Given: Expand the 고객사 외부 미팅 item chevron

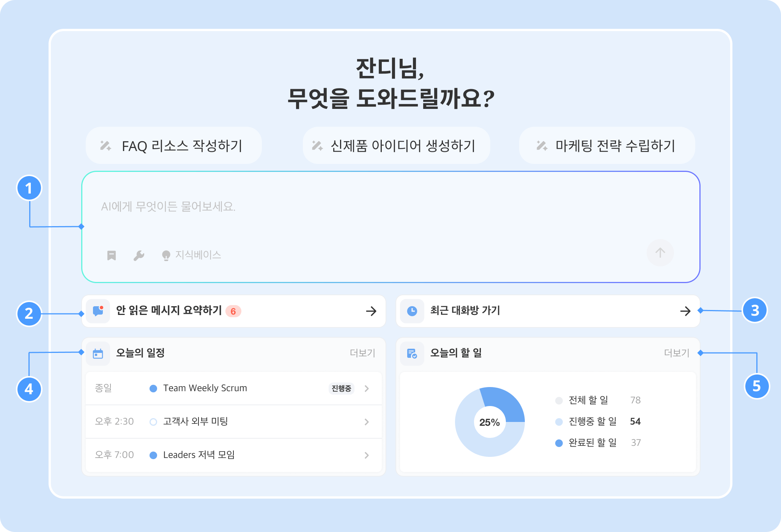Looking at the screenshot, I should coord(367,422).
